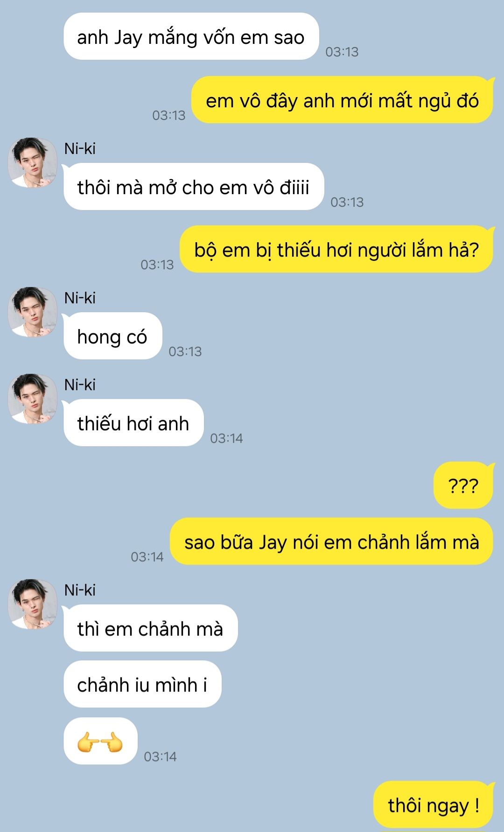
Task: Tap the "bộ em bị thiếu hơi người lắm hả?" bubble
Action: pyautogui.click(x=336, y=249)
